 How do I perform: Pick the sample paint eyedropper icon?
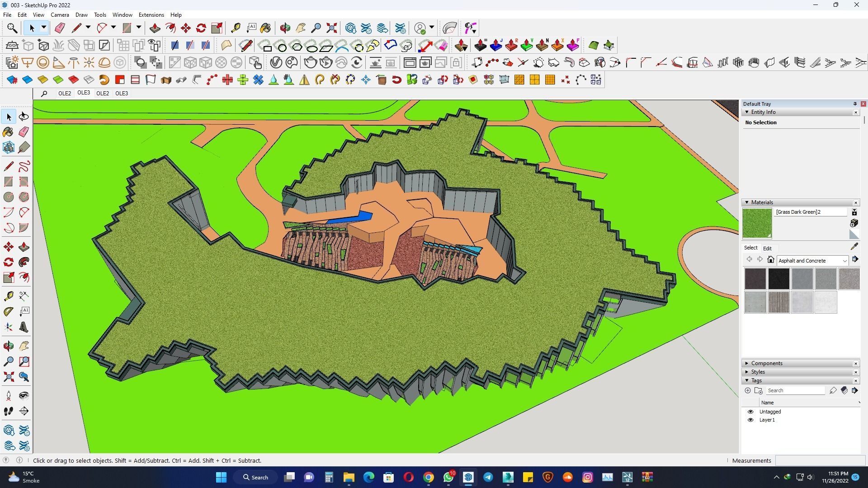[x=854, y=247]
